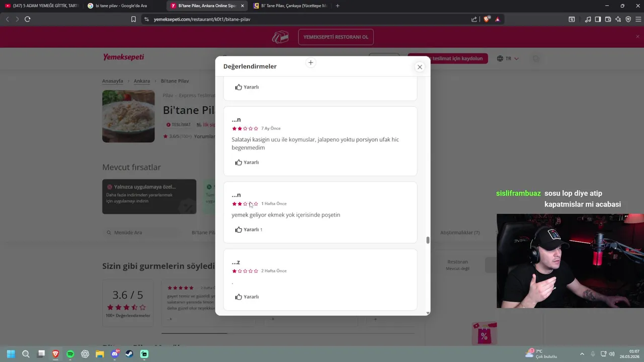Mark the 'Salatayi kasigin ucu' review as Yararlı

pos(247,162)
